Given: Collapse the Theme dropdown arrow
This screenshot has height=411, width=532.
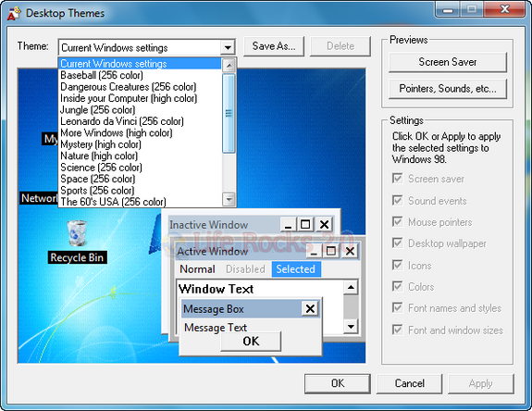Looking at the screenshot, I should 228,47.
